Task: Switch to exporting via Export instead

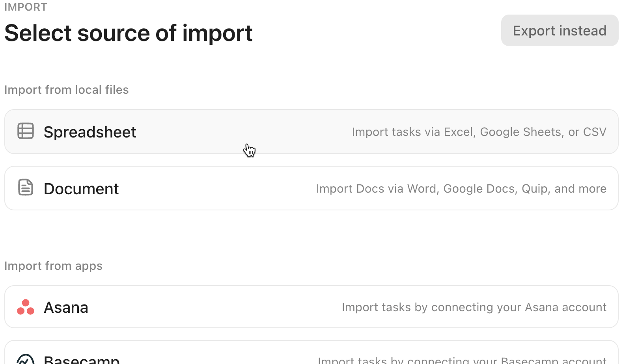Action: [x=560, y=30]
